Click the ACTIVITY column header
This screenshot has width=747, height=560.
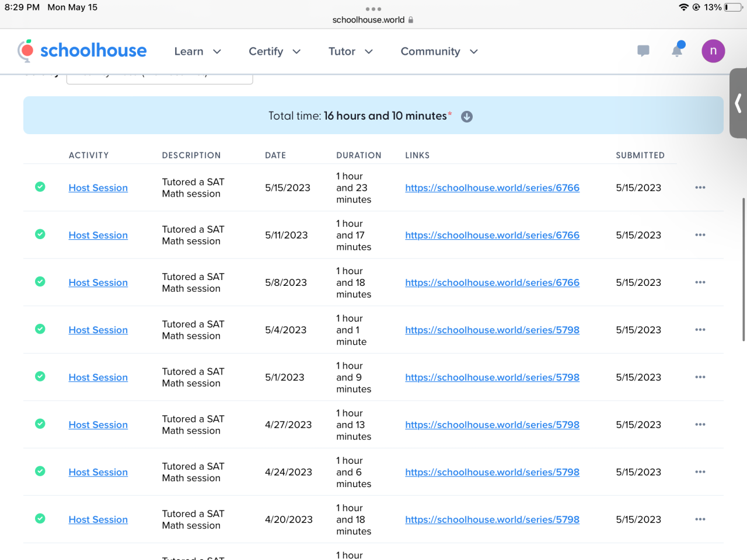pos(89,155)
